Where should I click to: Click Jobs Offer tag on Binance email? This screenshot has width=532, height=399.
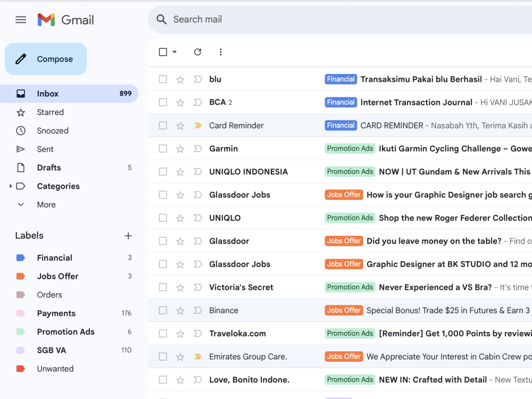[344, 310]
